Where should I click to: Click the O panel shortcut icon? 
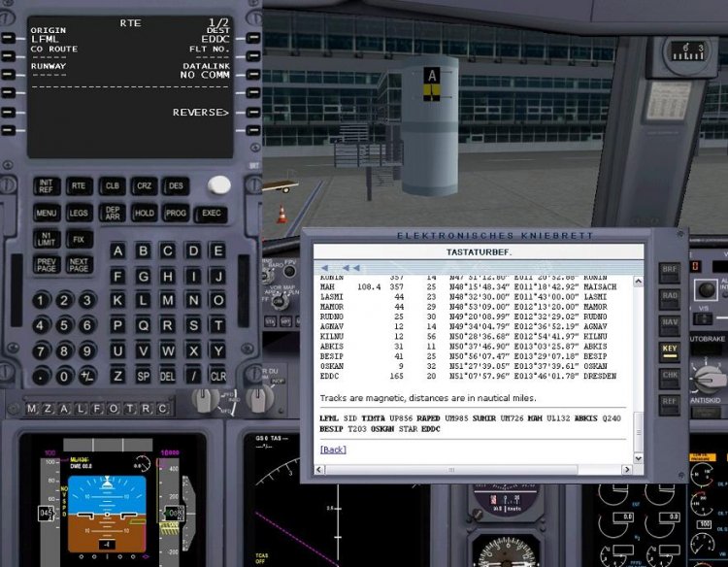113,409
